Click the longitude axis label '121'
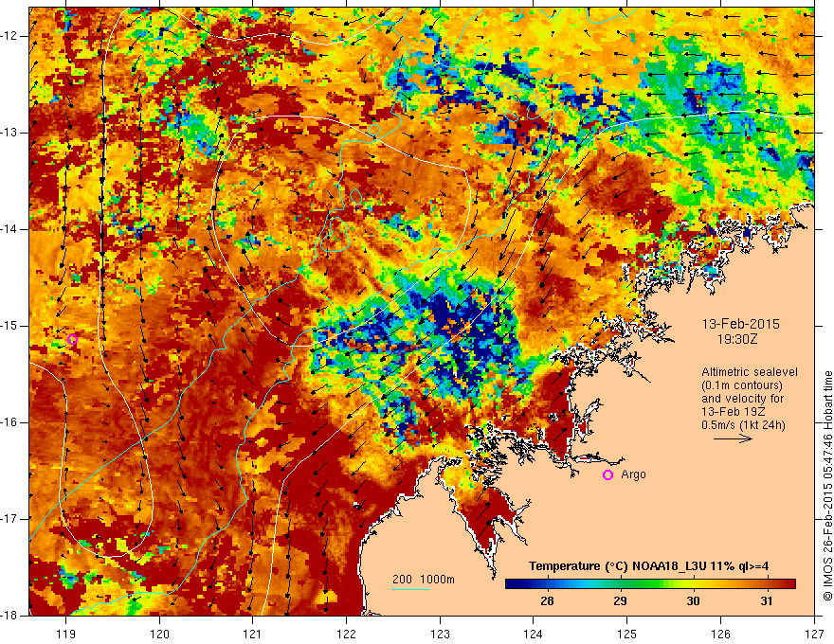This screenshot has width=834, height=644. (x=253, y=634)
